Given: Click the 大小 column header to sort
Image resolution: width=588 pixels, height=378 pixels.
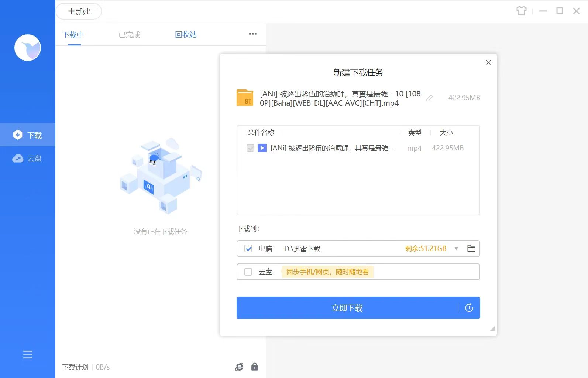Looking at the screenshot, I should tap(446, 133).
